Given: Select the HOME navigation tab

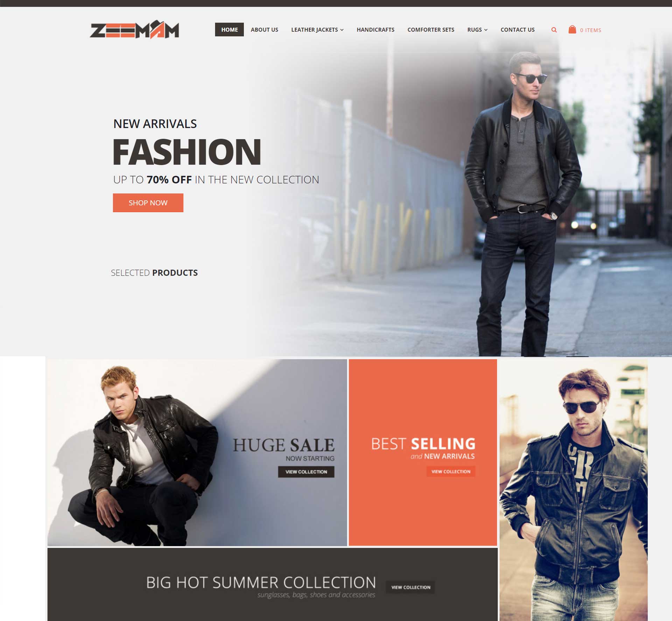Looking at the screenshot, I should (229, 29).
